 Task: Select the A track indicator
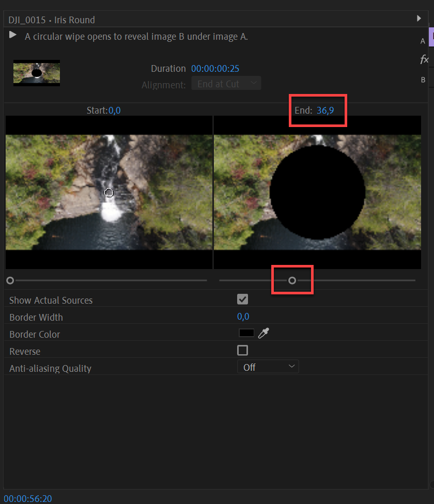[x=423, y=41]
